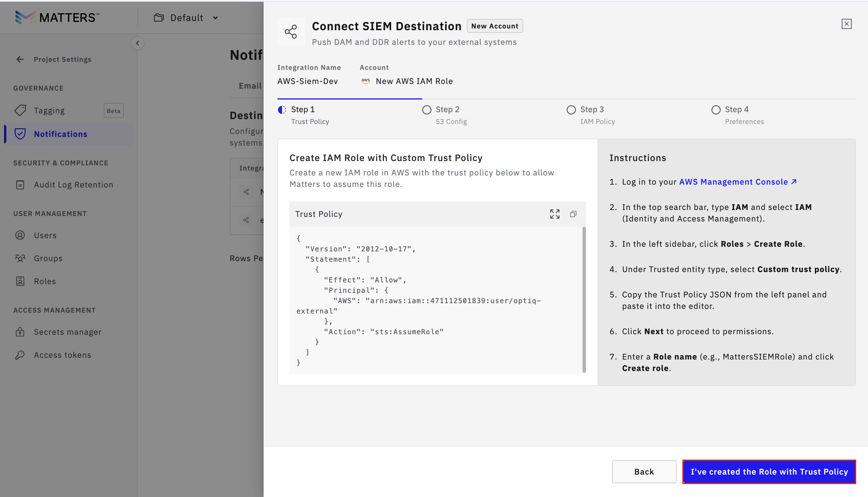
Task: Close the Connect SIEM Destination panel
Action: click(x=846, y=24)
